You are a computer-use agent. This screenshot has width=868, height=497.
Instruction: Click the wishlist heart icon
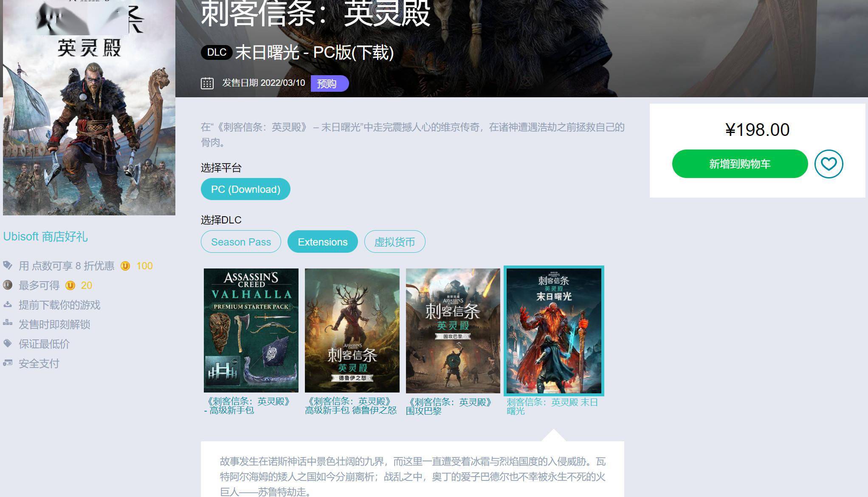[829, 164]
